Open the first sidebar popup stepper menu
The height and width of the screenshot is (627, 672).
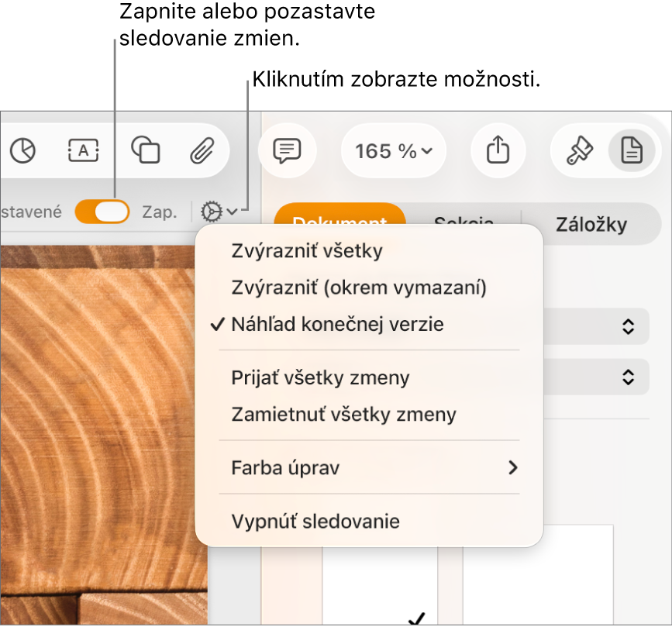[x=628, y=326]
